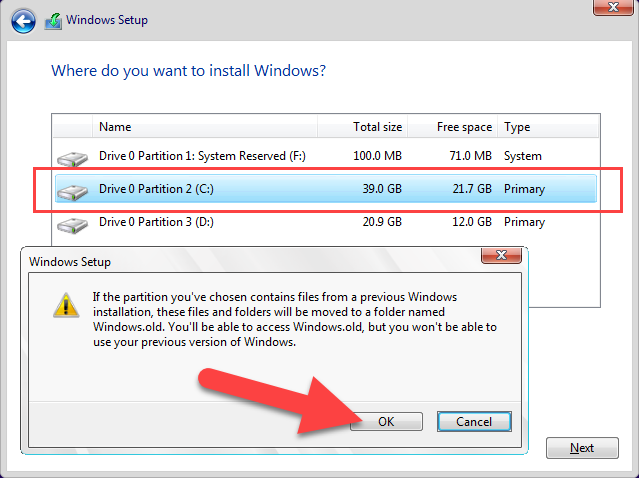Sort partitions by Name column header
Viewport: 639px width, 478px height.
[x=205, y=127]
